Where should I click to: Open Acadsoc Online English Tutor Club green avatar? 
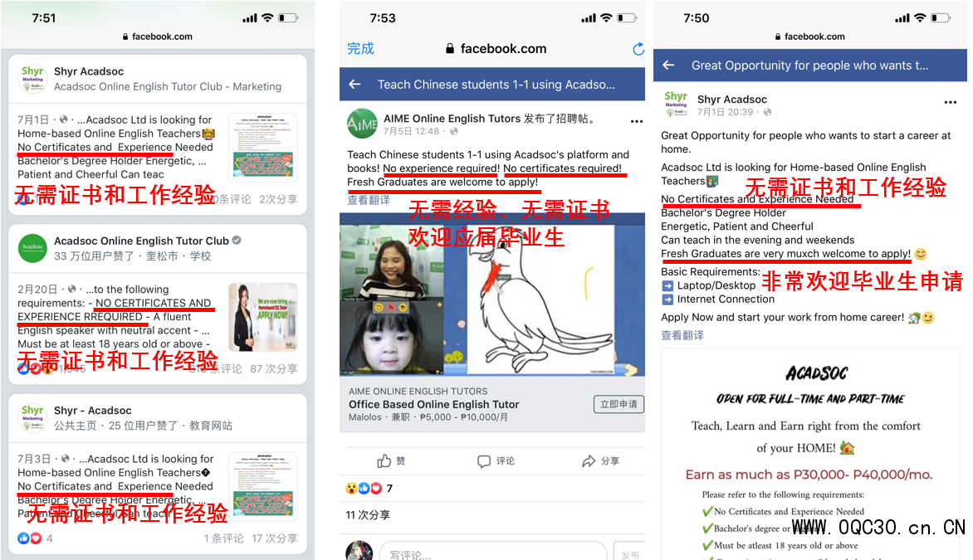32,248
